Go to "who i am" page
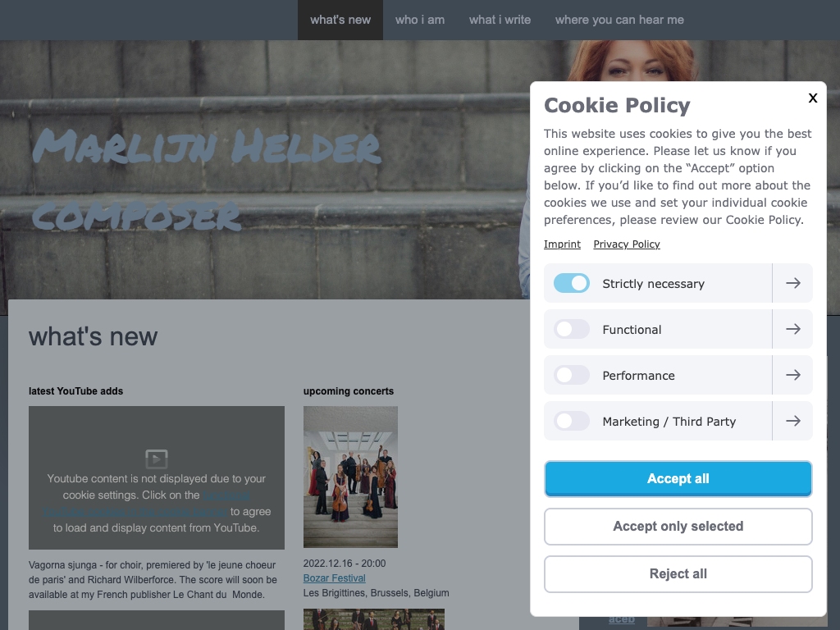The image size is (840, 630). pos(420,20)
